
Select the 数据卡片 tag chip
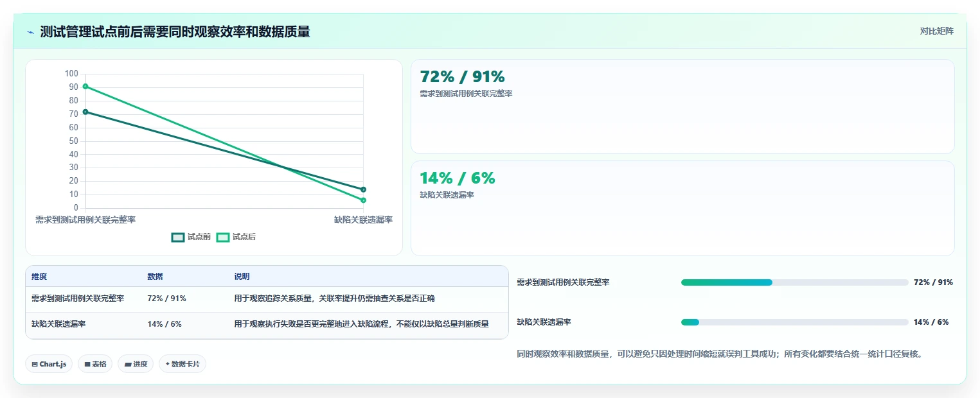pos(183,364)
